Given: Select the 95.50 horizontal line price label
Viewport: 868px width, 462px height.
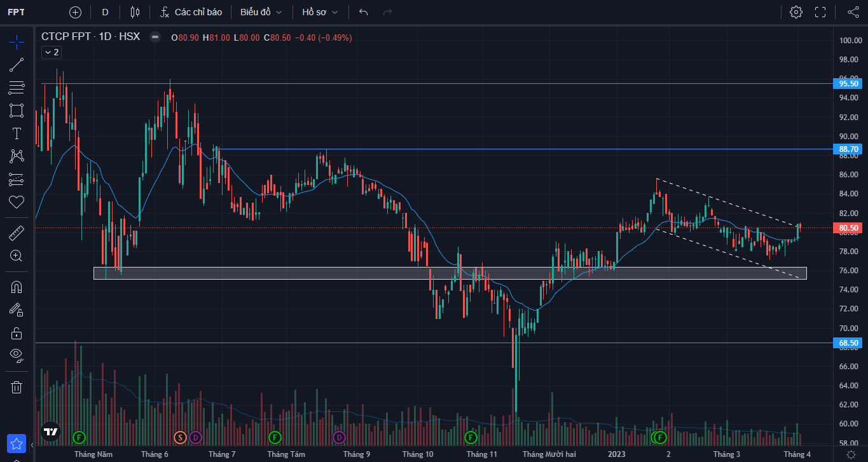Looking at the screenshot, I should (x=849, y=83).
